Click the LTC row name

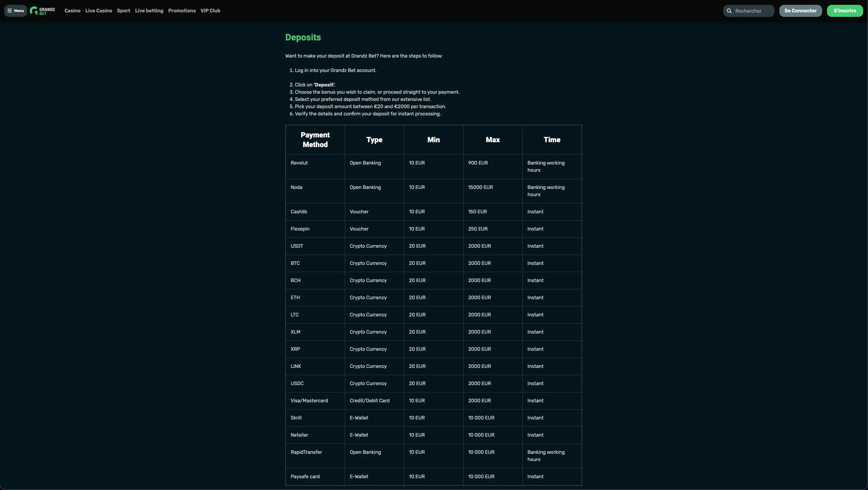294,315
